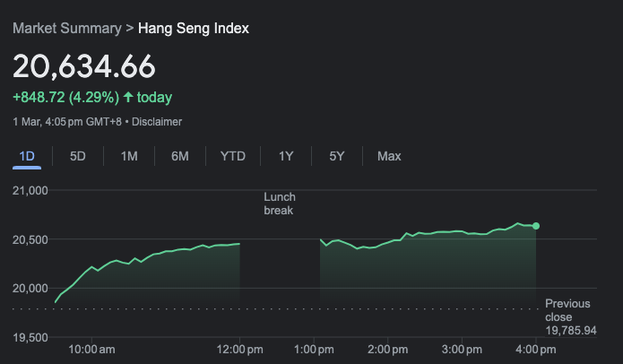This screenshot has width=623, height=364.
Task: Switch to the 5D chart tab
Action: click(x=78, y=156)
